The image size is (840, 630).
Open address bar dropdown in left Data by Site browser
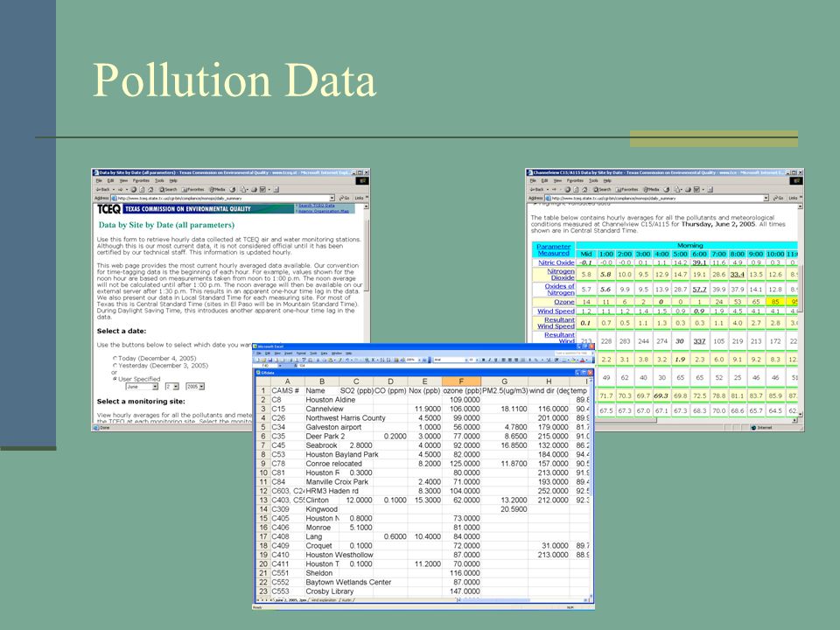point(332,199)
